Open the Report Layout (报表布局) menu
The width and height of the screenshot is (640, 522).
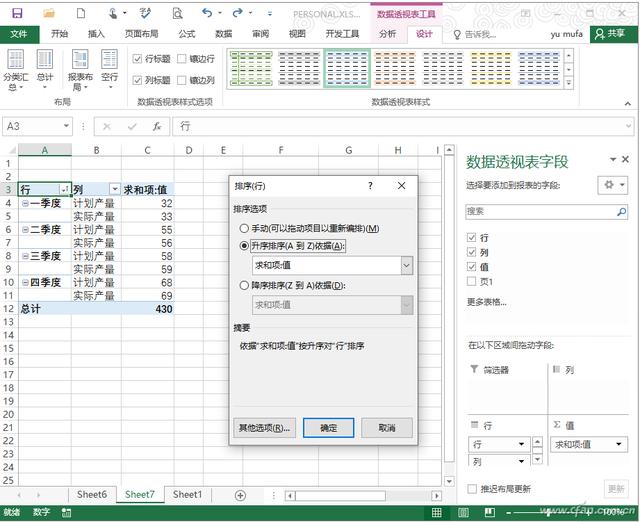(80, 70)
